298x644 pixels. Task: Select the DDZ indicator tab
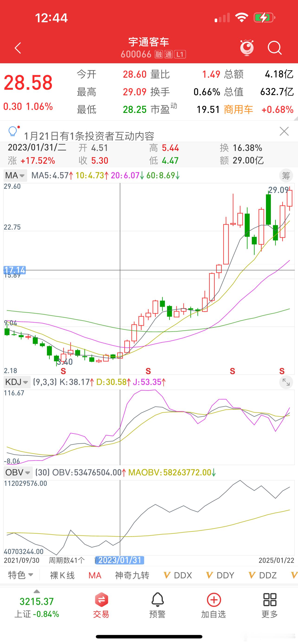point(263,575)
